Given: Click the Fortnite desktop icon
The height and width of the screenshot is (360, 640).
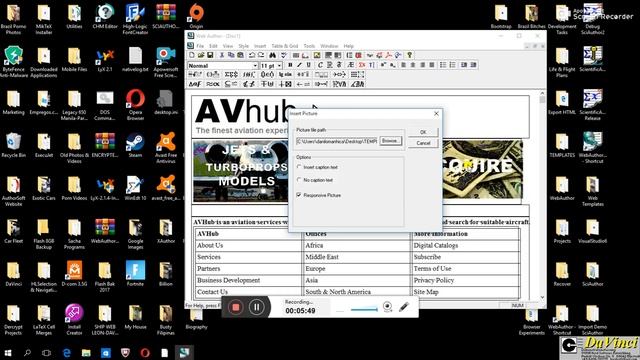Looking at the screenshot, I should tap(135, 274).
